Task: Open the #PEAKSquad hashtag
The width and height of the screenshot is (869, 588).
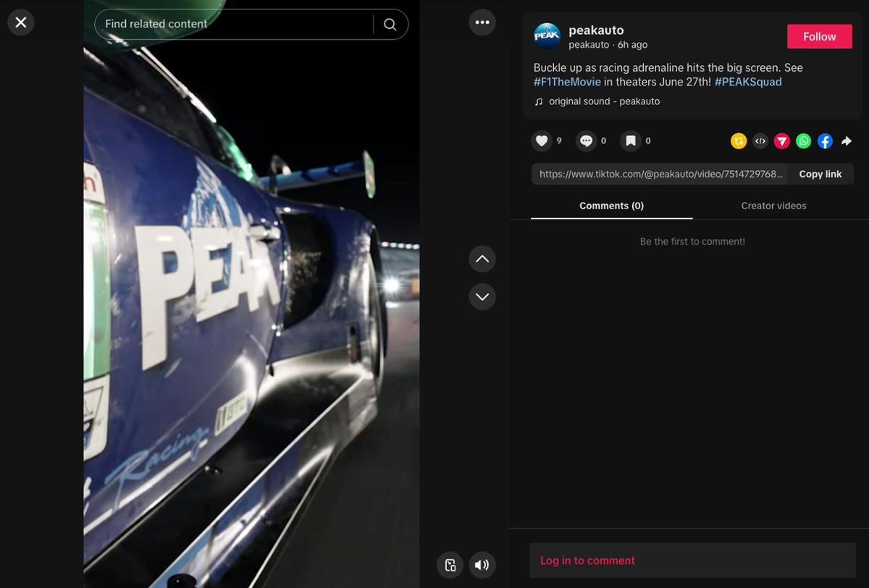Action: point(748,82)
